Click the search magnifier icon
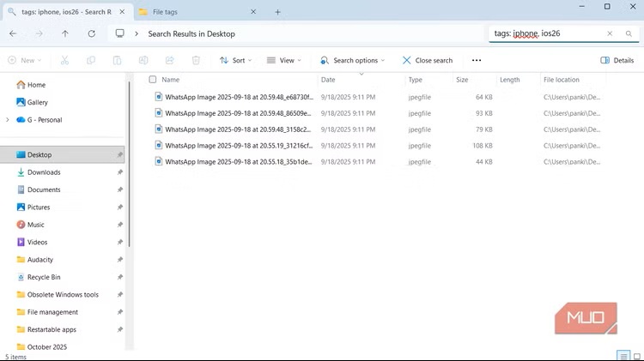 pyautogui.click(x=629, y=33)
